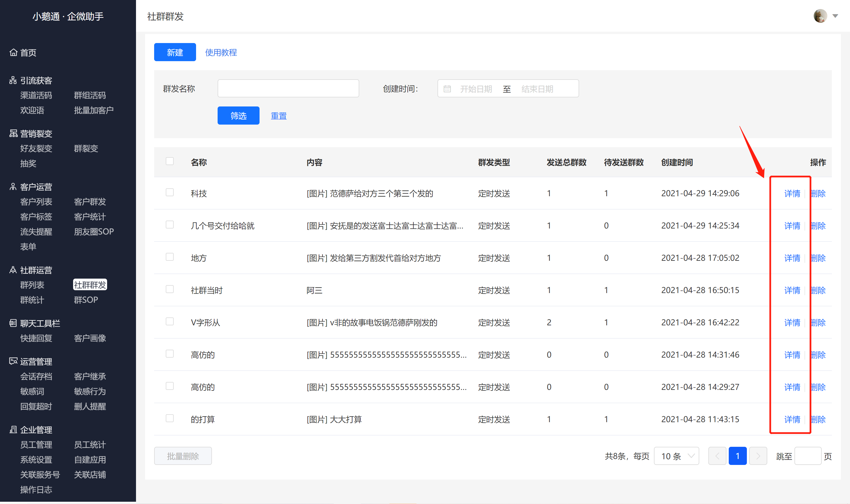The image size is (850, 504).
Task: Check the row checkbox for 社群当时
Action: (170, 289)
